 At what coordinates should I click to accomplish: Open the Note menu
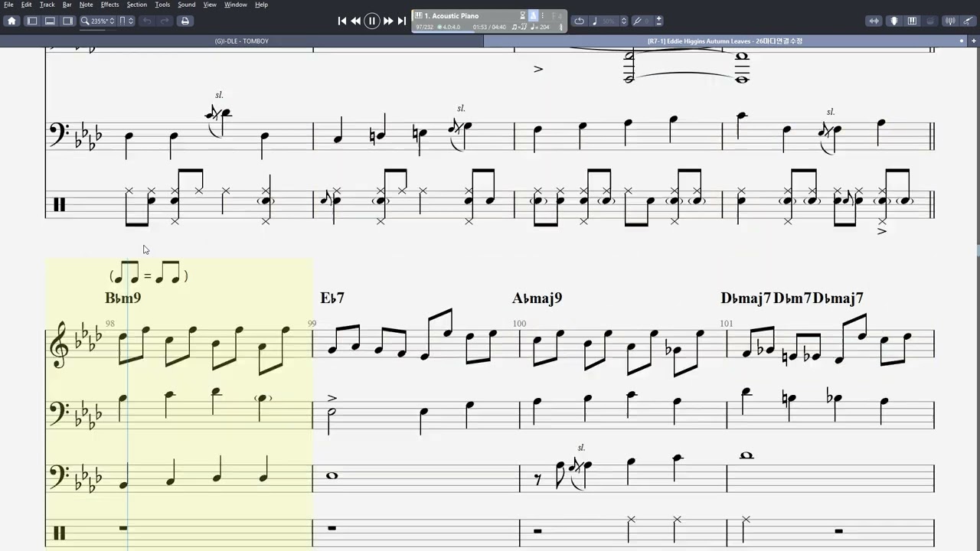pyautogui.click(x=86, y=5)
